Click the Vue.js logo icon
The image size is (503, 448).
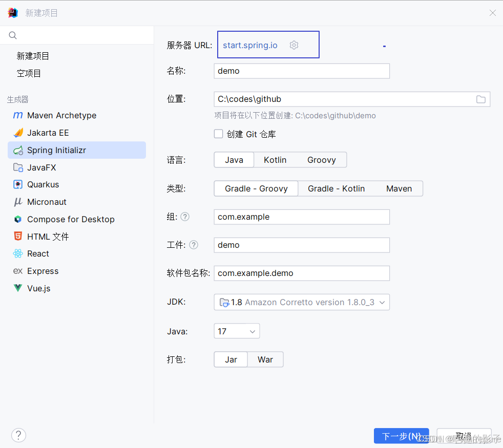pyautogui.click(x=18, y=288)
